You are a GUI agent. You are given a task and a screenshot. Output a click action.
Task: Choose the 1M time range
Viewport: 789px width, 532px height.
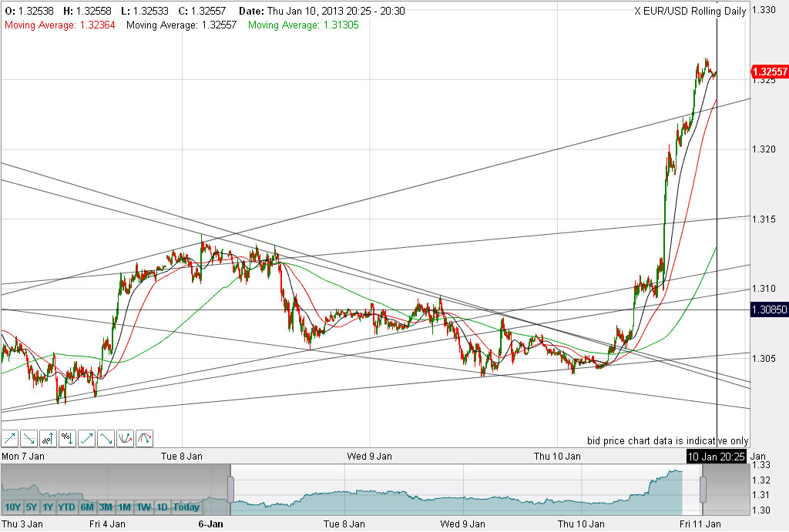[x=125, y=507]
